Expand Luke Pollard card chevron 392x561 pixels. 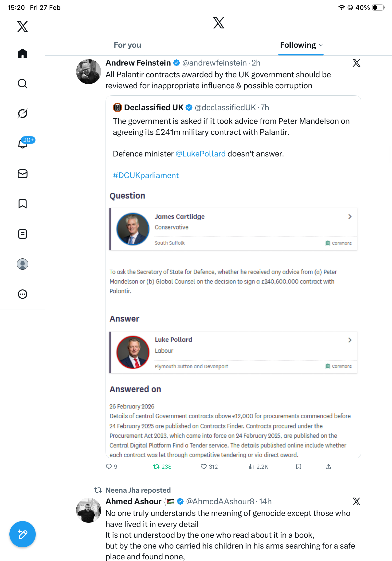[x=350, y=340]
